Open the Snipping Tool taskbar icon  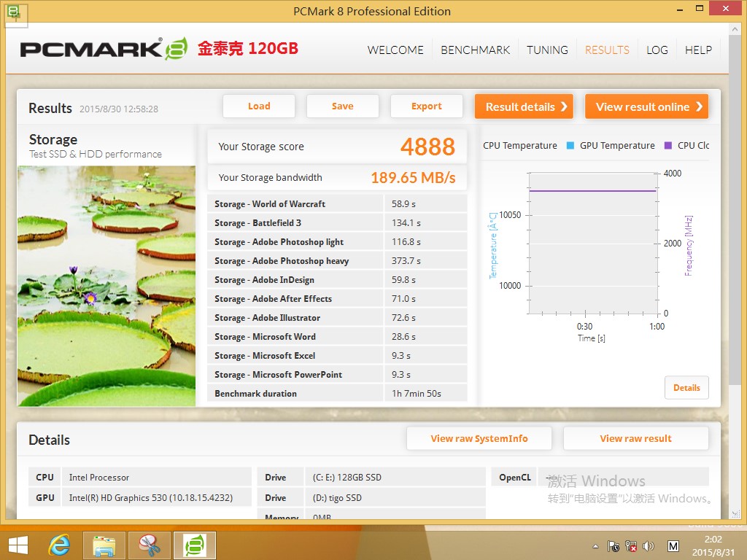point(149,545)
